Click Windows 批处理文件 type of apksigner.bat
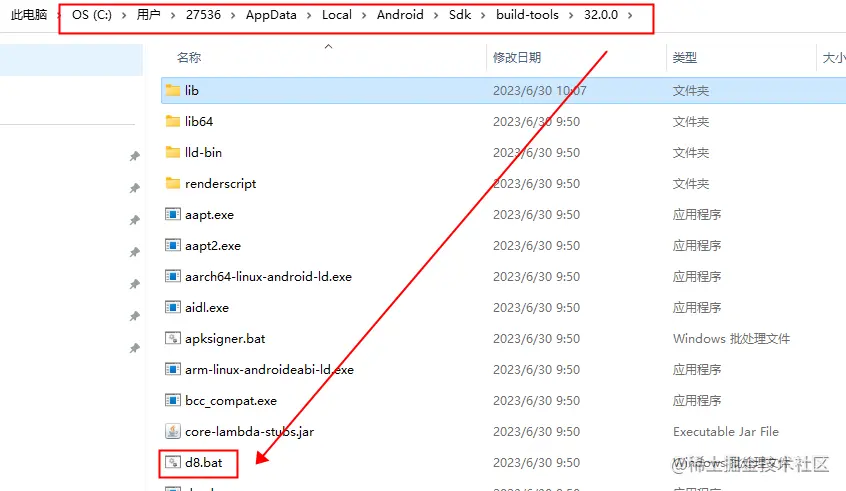The width and height of the screenshot is (846, 491). pyautogui.click(x=731, y=339)
